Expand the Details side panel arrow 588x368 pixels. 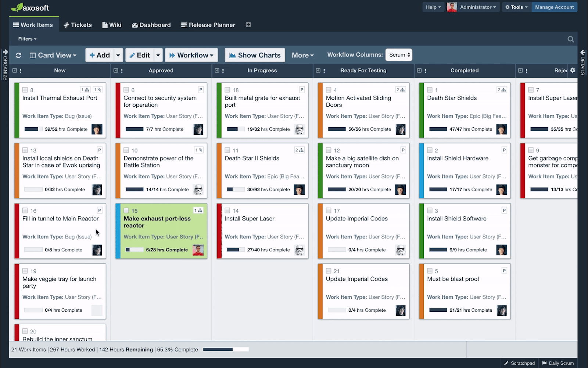583,52
